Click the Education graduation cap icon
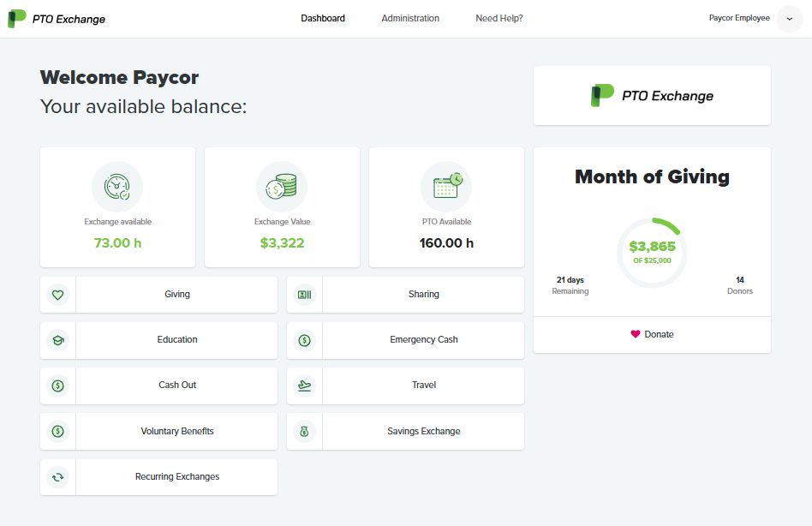812x526 pixels. 58,340
